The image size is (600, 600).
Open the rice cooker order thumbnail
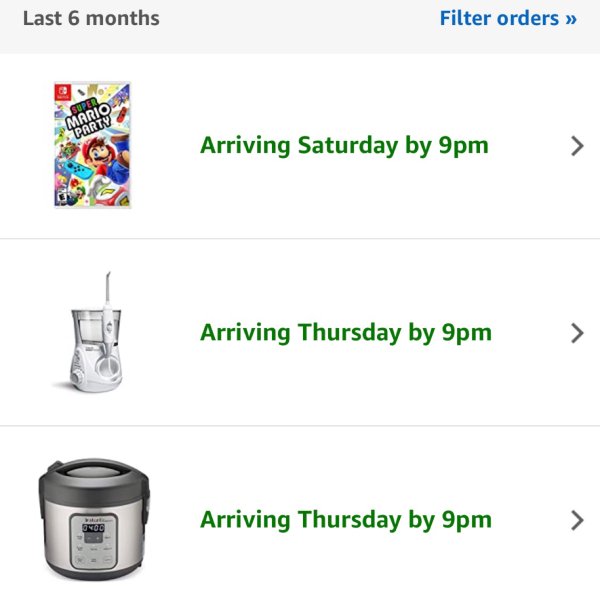coord(94,520)
